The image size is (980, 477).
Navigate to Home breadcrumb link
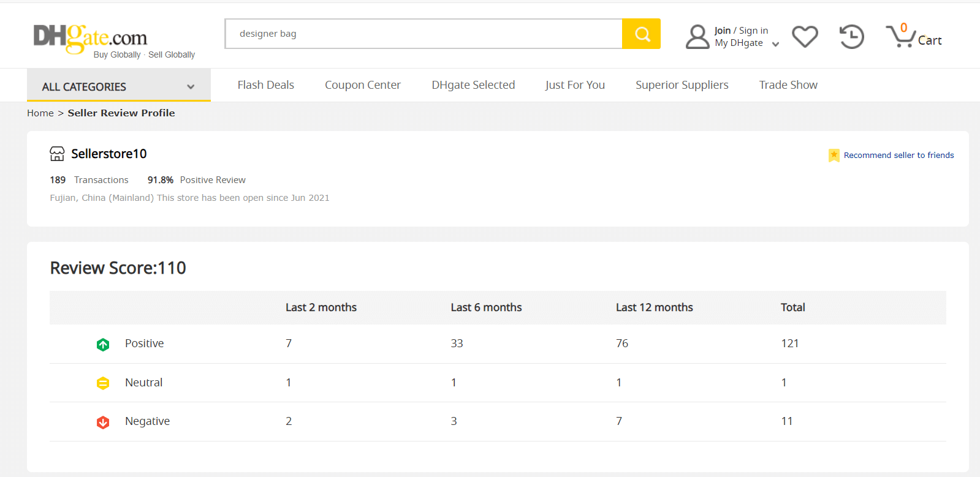click(x=40, y=113)
